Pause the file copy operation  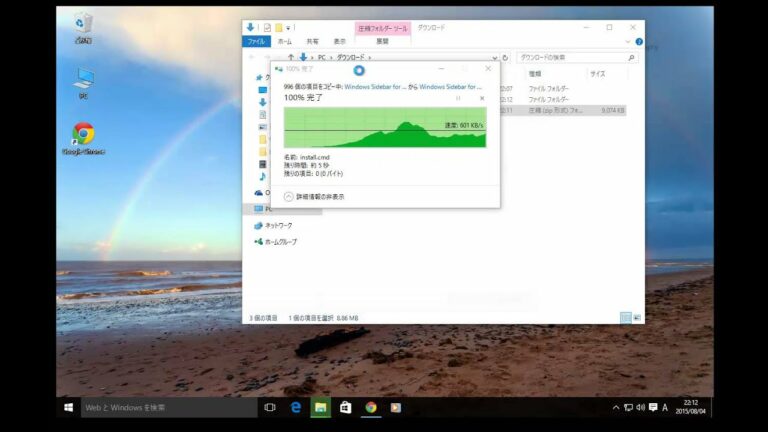(458, 98)
